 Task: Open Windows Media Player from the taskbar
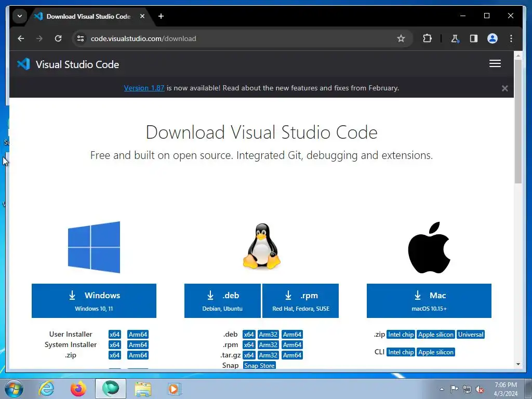pos(175,389)
